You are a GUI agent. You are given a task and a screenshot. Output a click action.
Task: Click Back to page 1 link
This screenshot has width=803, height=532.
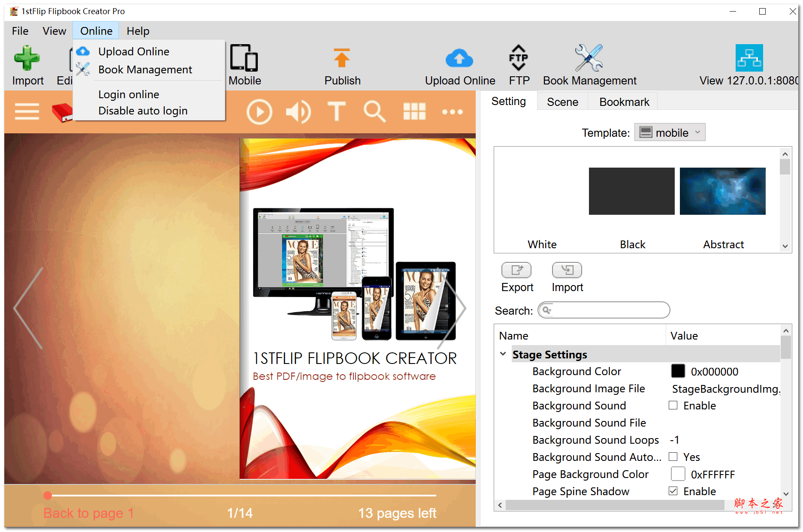(88, 513)
